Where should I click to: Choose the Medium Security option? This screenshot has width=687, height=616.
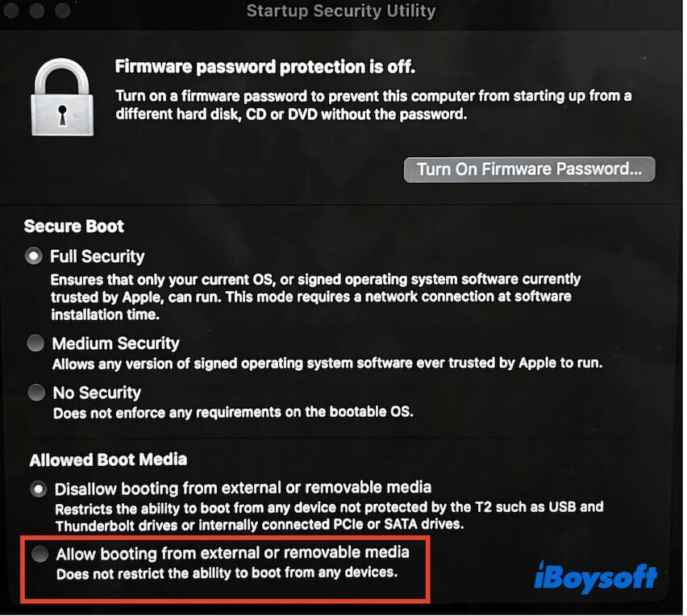[x=36, y=343]
